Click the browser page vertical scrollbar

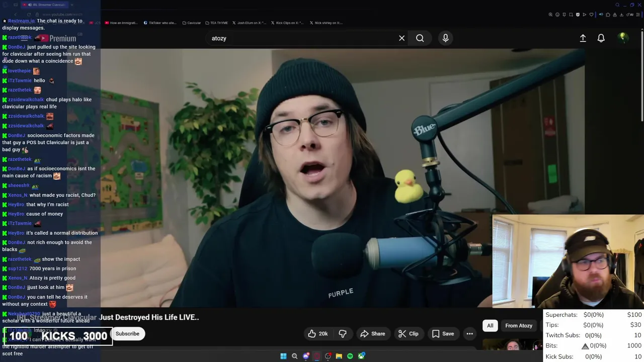pos(641,75)
